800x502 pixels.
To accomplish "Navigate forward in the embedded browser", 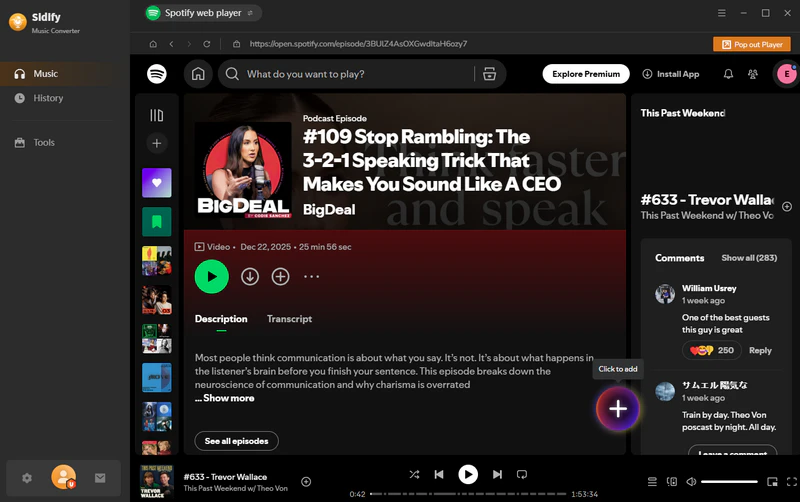I will click(x=189, y=44).
